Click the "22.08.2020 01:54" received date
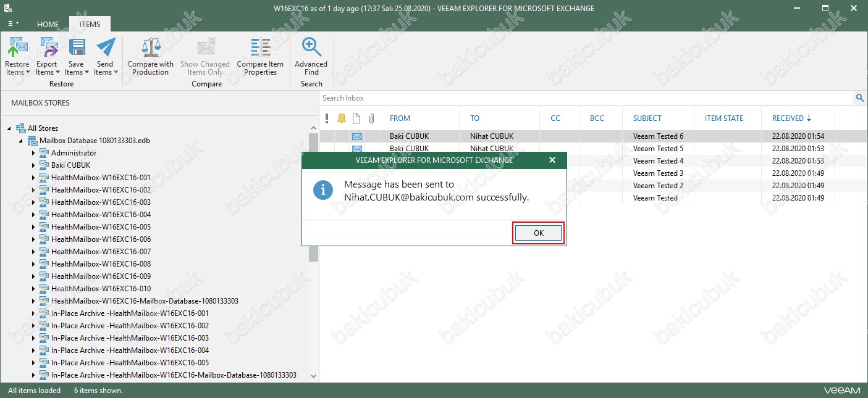This screenshot has width=868, height=398. click(x=798, y=136)
